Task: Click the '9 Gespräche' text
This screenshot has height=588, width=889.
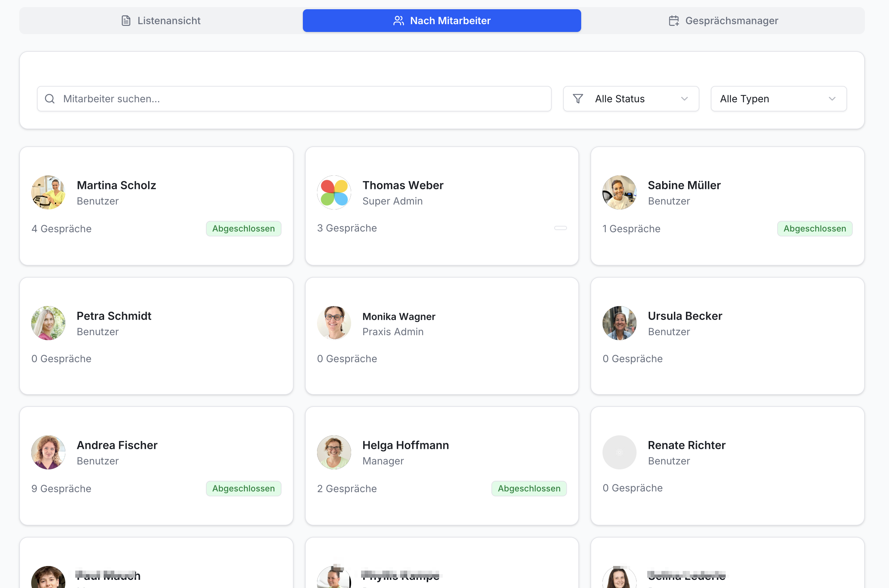Action: coord(61,489)
